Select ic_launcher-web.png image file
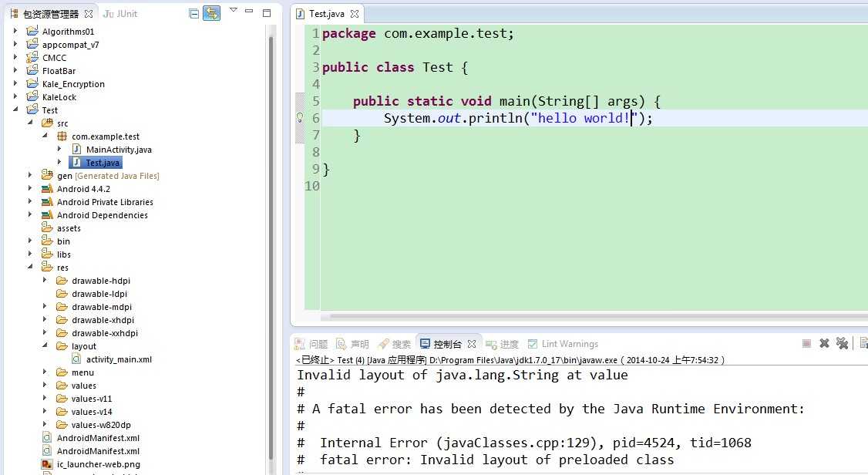Screen dimensions: 868x475 (91, 464)
